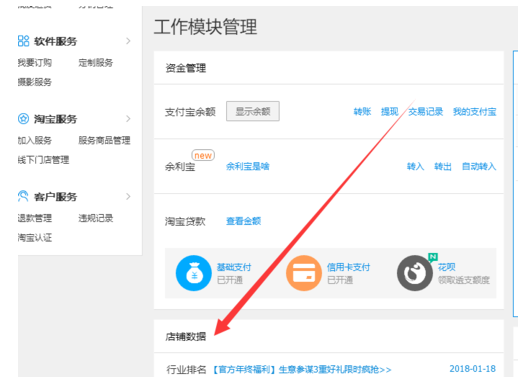The width and height of the screenshot is (526, 377).
Task: Click the 花呗 text link
Action: click(446, 267)
